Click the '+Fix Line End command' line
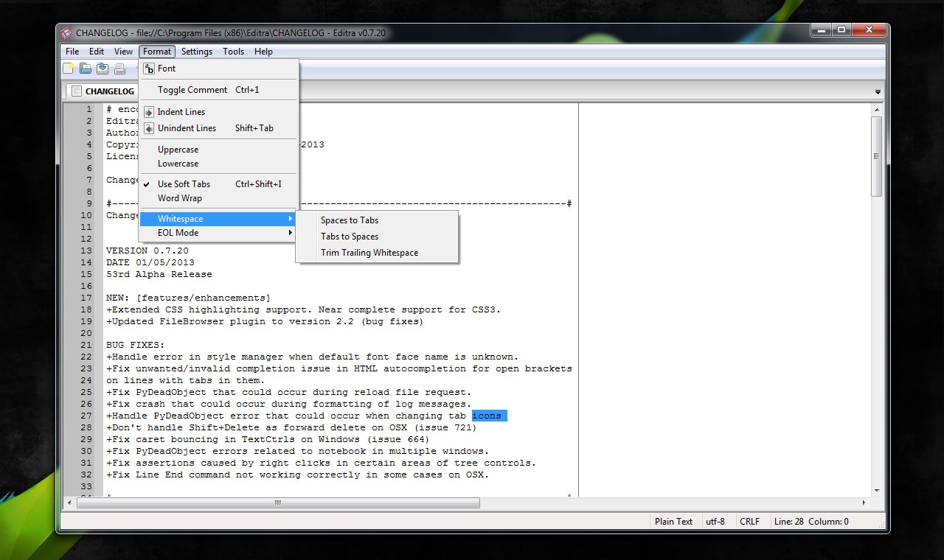Viewport: 944px width, 560px height. (x=298, y=475)
